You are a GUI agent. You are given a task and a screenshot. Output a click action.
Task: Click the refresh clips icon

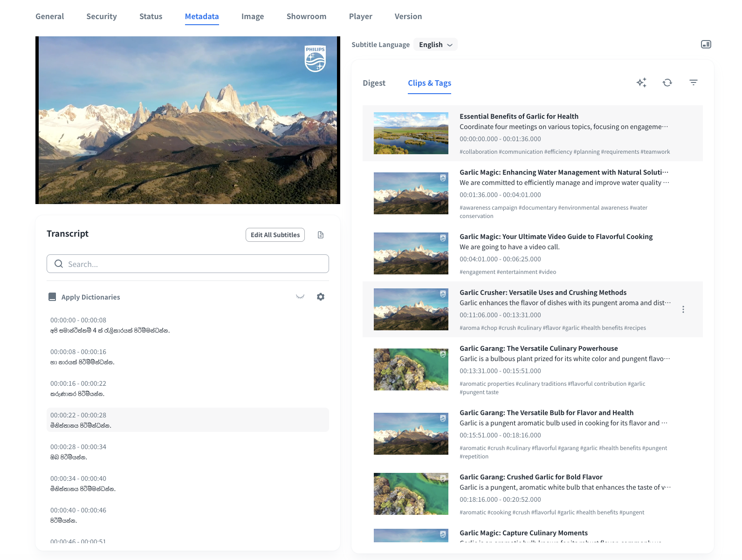tap(667, 82)
